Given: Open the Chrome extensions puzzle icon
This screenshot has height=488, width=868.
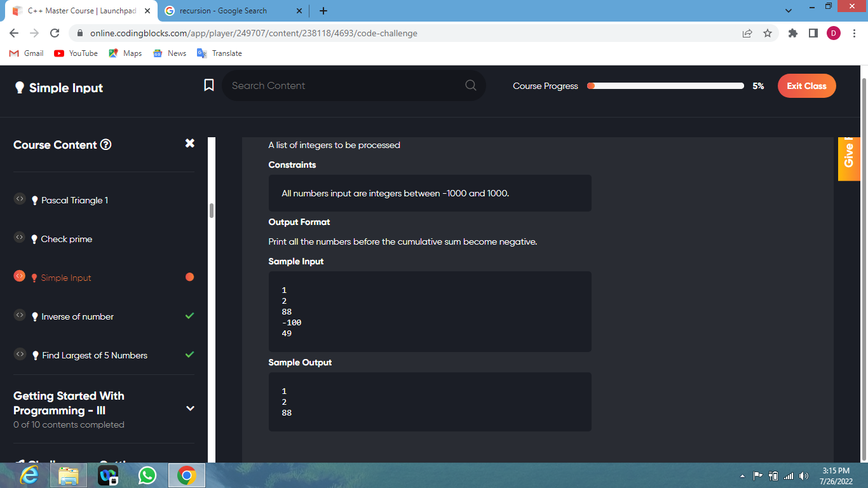Looking at the screenshot, I should pyautogui.click(x=792, y=33).
